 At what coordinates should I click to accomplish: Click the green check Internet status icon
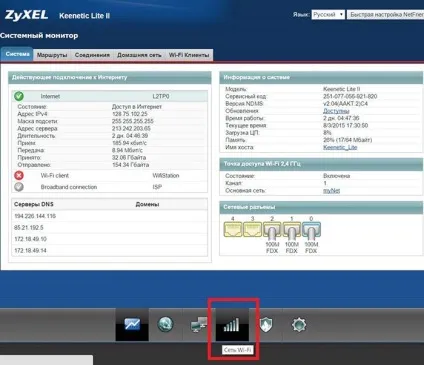click(x=19, y=96)
